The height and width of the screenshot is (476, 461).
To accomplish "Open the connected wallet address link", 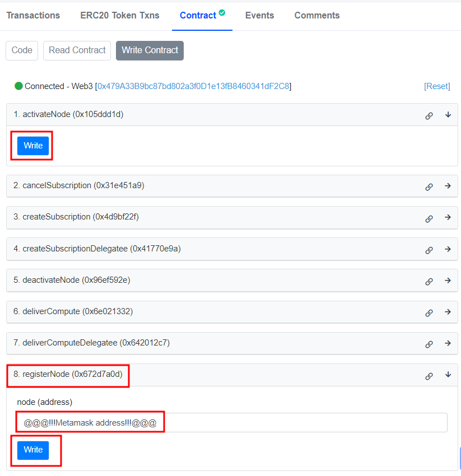I will [x=193, y=86].
